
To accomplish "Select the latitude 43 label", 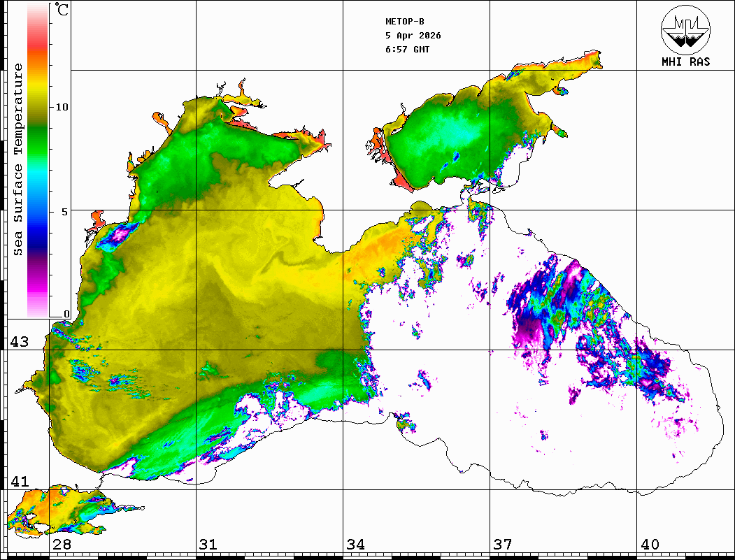I will click(19, 342).
